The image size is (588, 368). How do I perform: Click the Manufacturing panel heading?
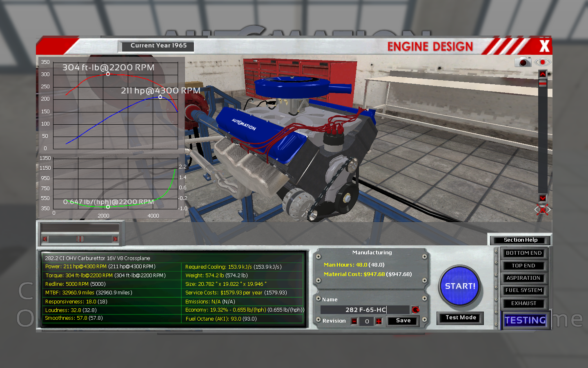[372, 253]
